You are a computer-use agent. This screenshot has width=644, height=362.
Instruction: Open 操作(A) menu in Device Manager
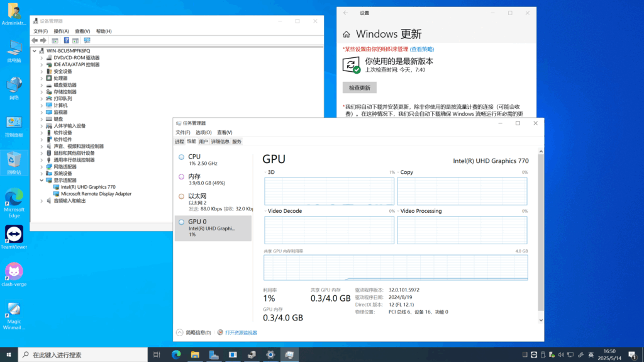click(x=61, y=31)
